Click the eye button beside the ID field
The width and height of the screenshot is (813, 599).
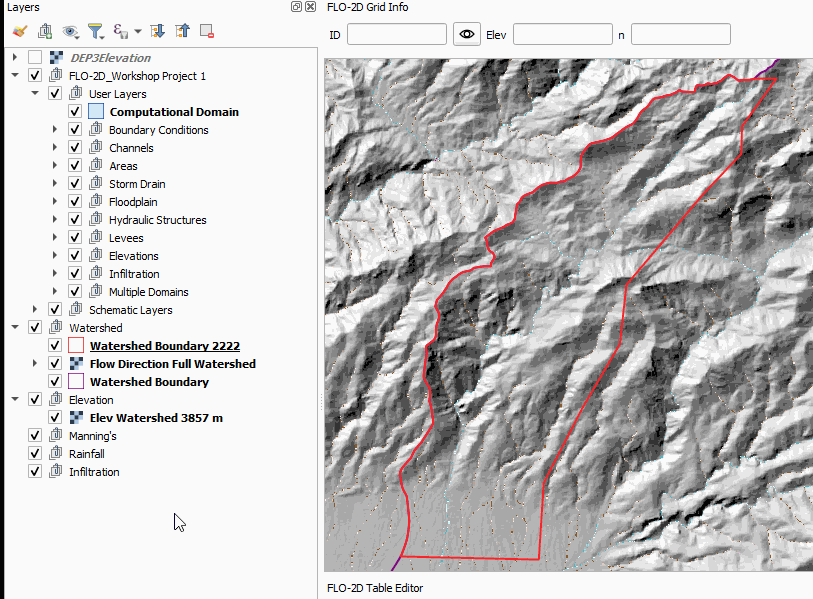pos(467,34)
